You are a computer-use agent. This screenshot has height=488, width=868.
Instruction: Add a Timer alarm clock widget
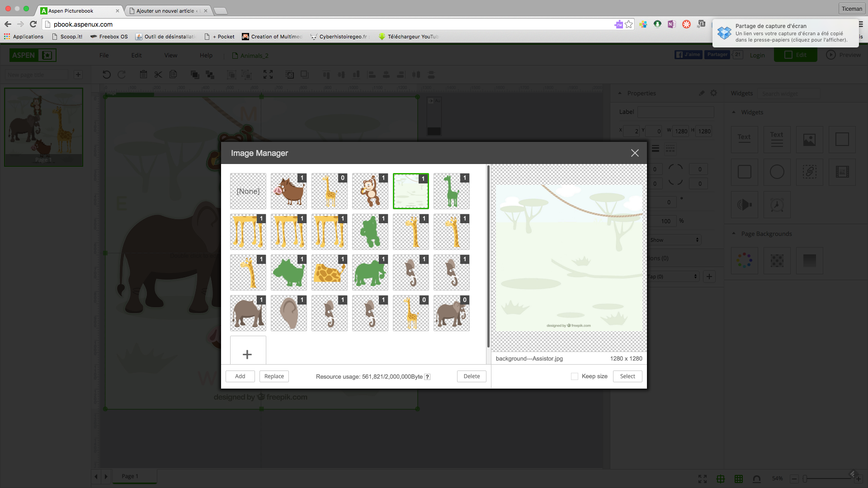pos(777,204)
